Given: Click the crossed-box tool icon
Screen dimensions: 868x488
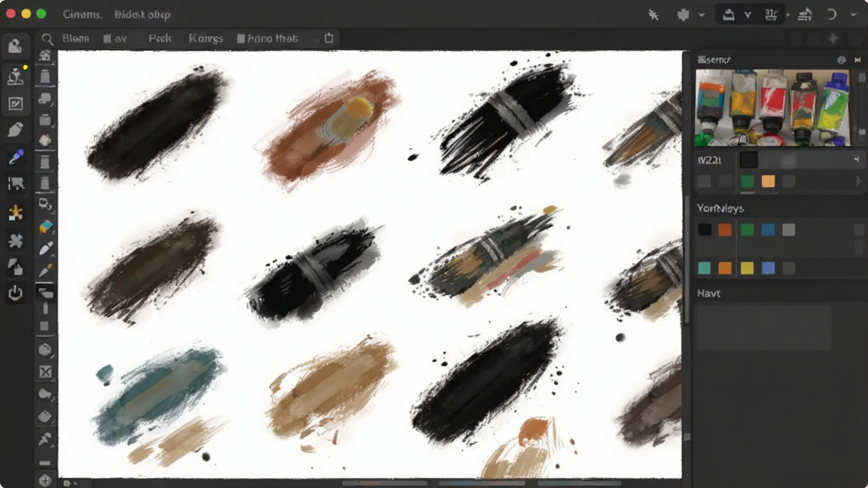Looking at the screenshot, I should pos(46,372).
